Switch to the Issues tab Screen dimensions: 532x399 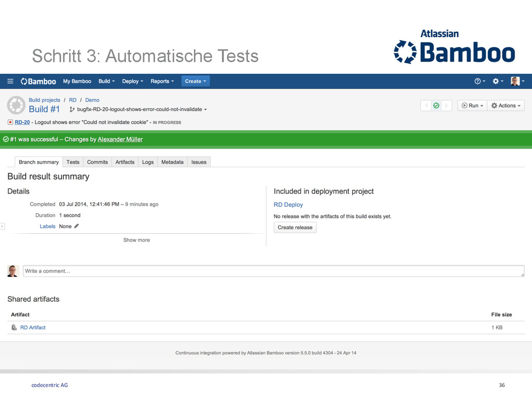(x=199, y=162)
